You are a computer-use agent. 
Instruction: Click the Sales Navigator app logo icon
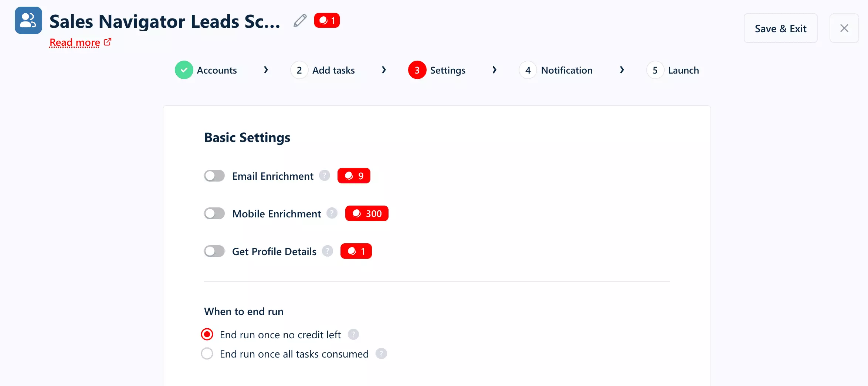click(x=28, y=20)
